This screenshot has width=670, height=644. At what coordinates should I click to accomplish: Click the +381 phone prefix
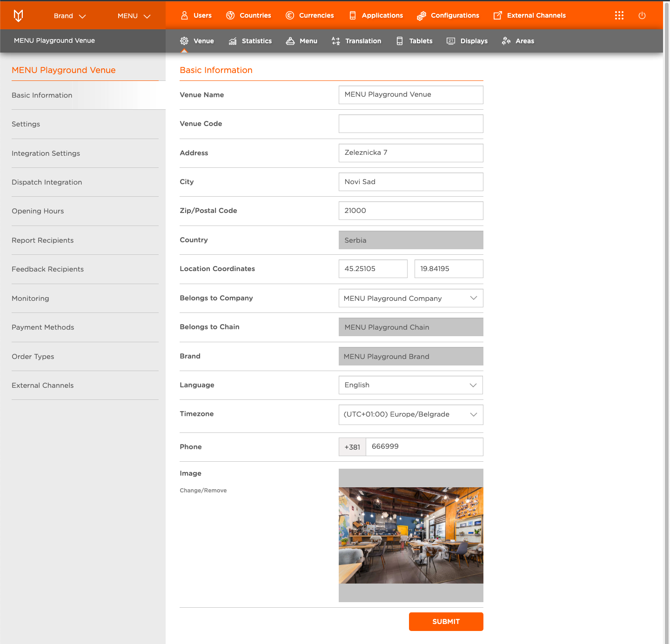(352, 447)
